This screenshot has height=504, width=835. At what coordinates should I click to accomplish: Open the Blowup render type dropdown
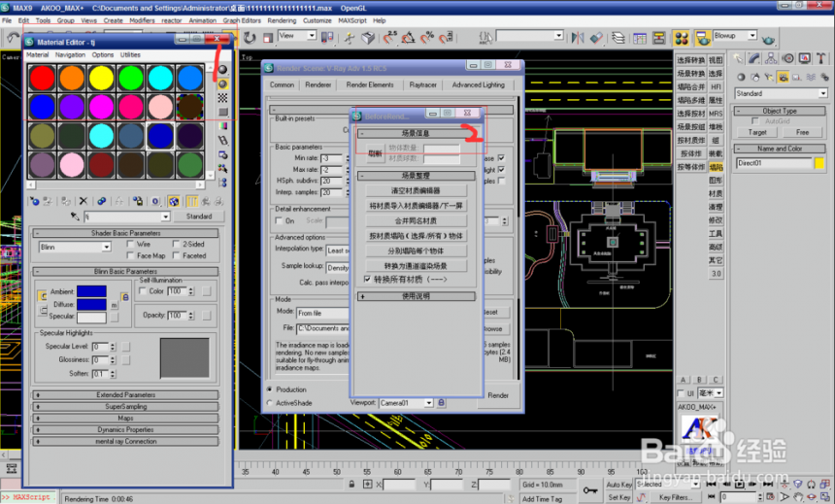click(x=751, y=35)
